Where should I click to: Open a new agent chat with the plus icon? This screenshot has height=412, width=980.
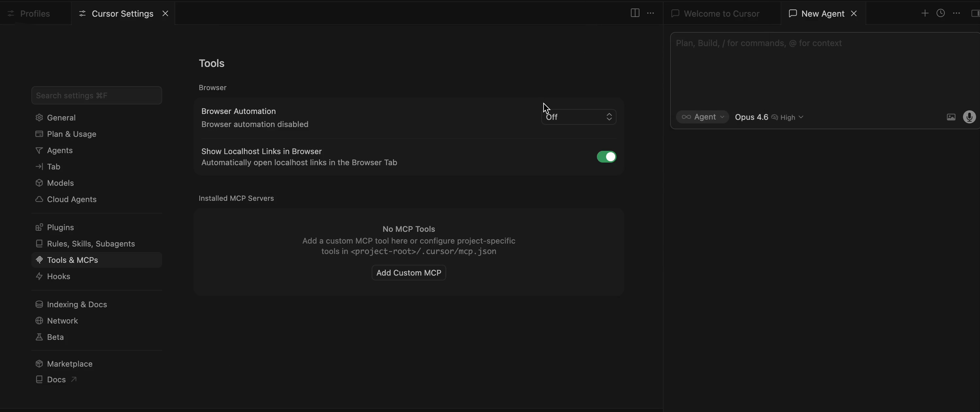coord(924,13)
